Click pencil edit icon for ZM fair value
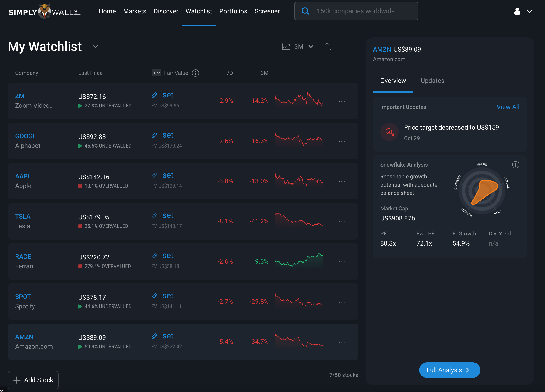 coord(154,95)
